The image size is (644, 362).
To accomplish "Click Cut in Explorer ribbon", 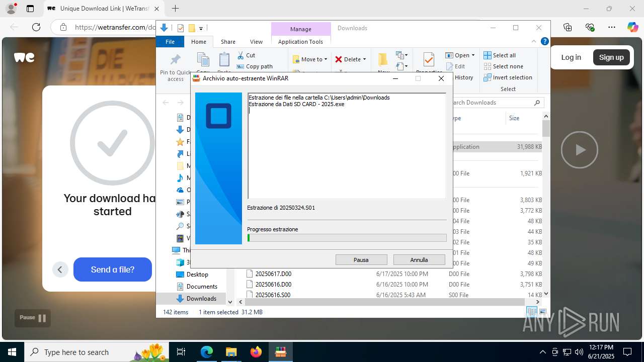I will (247, 55).
